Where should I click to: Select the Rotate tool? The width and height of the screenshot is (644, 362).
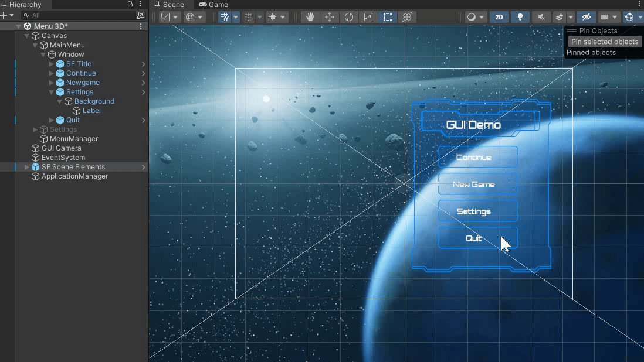pyautogui.click(x=349, y=17)
